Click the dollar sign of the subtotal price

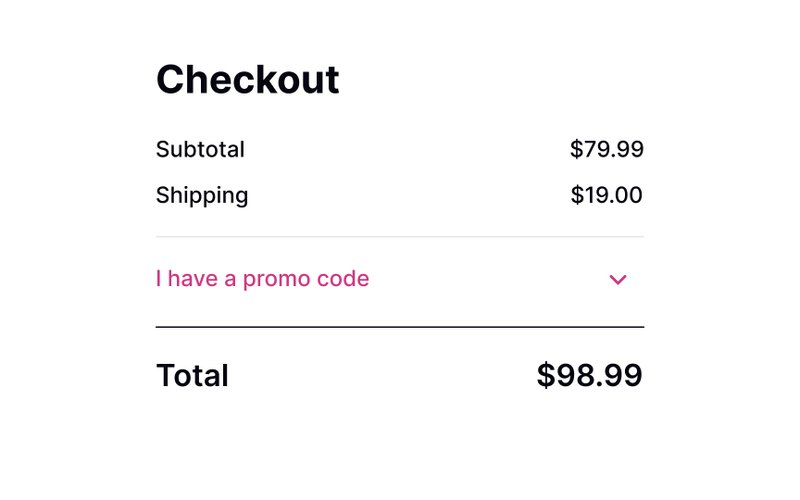pos(576,149)
